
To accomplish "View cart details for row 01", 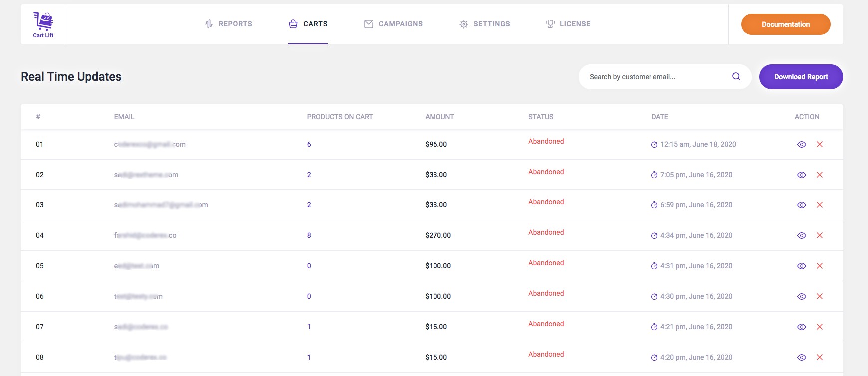I will (802, 144).
